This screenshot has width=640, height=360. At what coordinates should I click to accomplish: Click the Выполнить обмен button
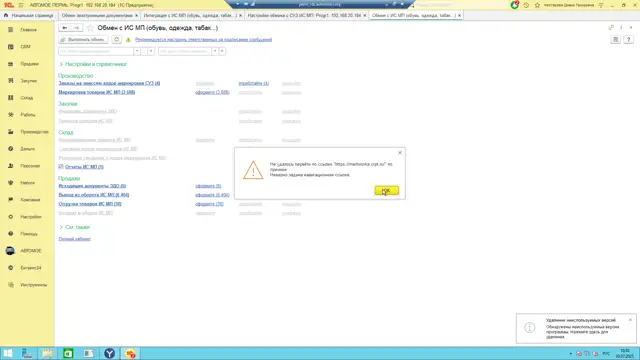[83, 40]
